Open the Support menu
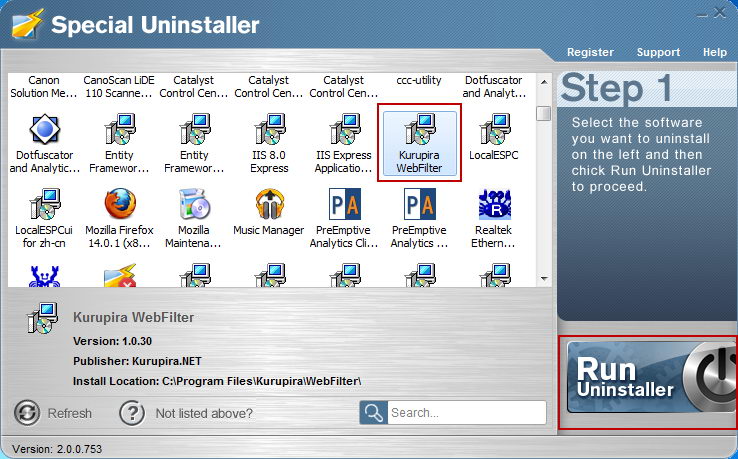The width and height of the screenshot is (738, 459). point(658,52)
